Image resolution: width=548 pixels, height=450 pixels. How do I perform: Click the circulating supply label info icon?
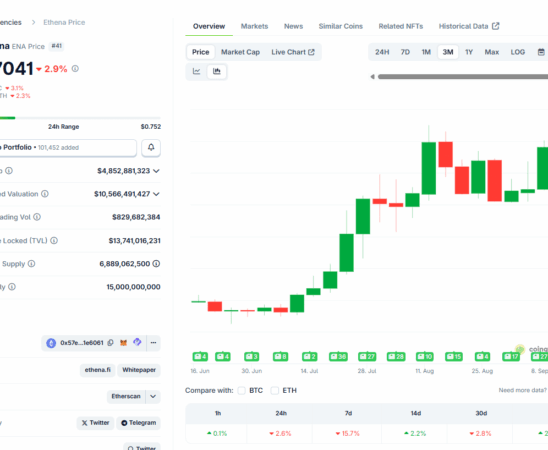[x=31, y=264]
